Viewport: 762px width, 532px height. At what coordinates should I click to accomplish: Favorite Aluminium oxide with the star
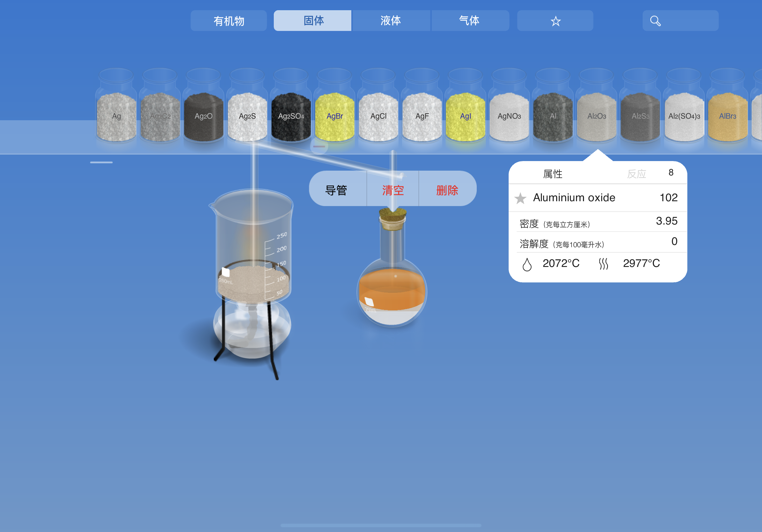(x=520, y=198)
